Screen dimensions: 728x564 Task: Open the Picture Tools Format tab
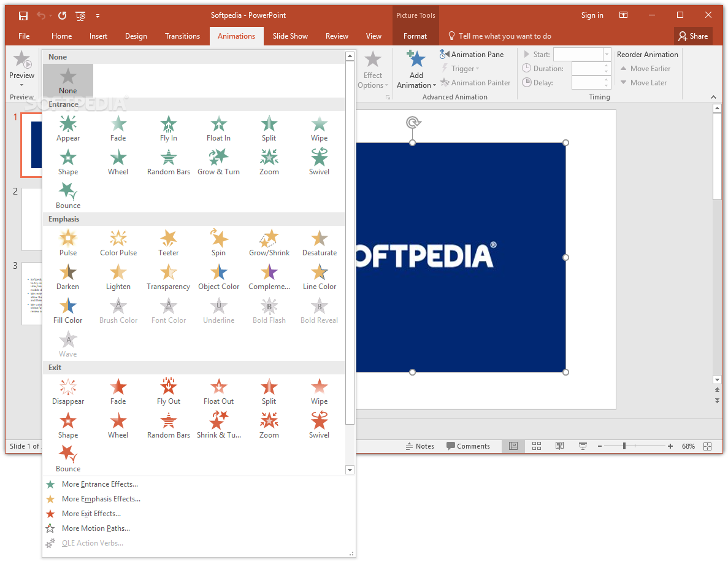(415, 36)
